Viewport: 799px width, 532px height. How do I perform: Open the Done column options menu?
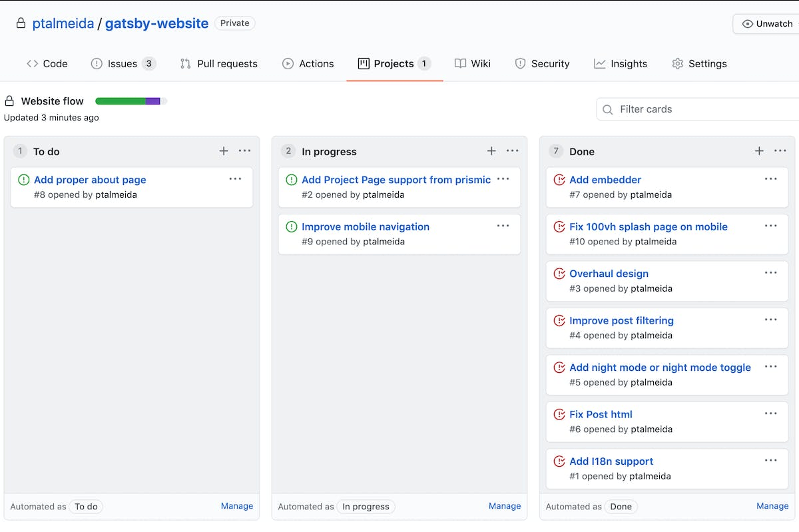pos(780,151)
